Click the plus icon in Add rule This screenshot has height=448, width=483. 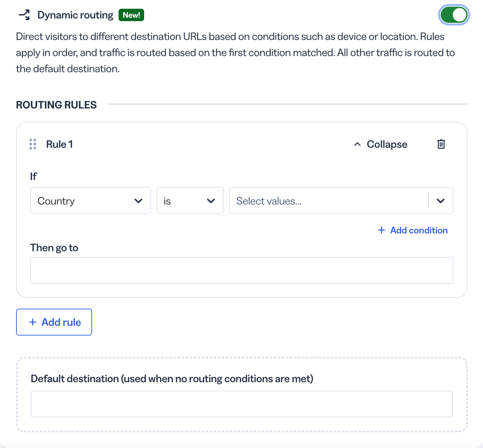(33, 322)
